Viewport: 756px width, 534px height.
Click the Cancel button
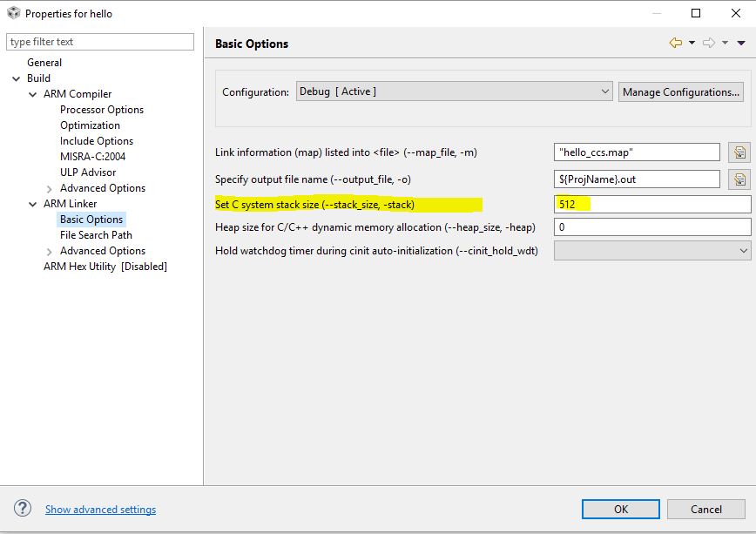(x=705, y=509)
